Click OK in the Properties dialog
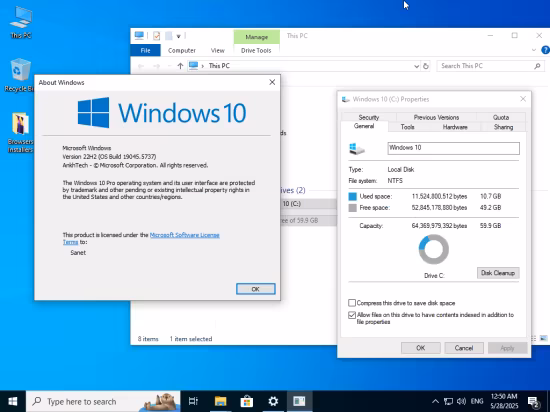Viewport: 550px width, 412px height. (421, 348)
